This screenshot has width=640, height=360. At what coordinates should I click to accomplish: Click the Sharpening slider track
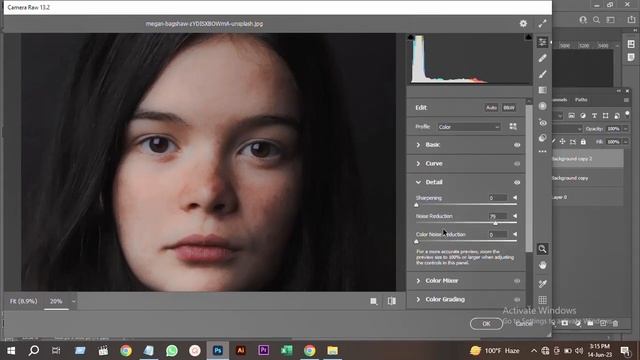coord(467,204)
